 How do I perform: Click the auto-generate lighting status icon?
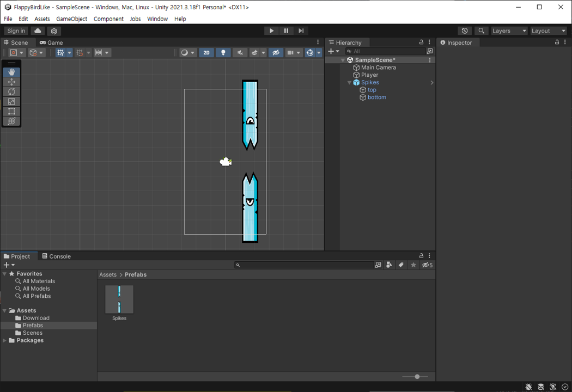coord(553,387)
